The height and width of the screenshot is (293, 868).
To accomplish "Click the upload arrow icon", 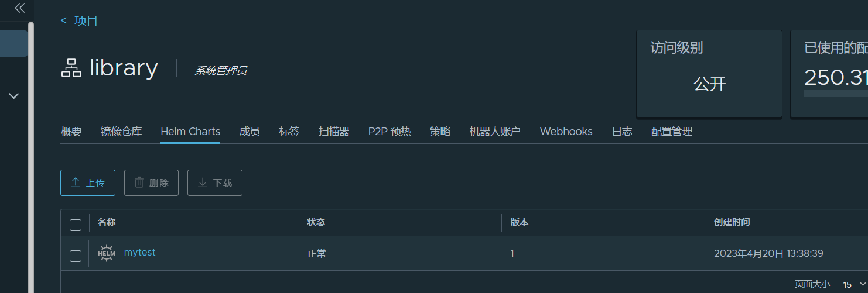I will coord(76,182).
